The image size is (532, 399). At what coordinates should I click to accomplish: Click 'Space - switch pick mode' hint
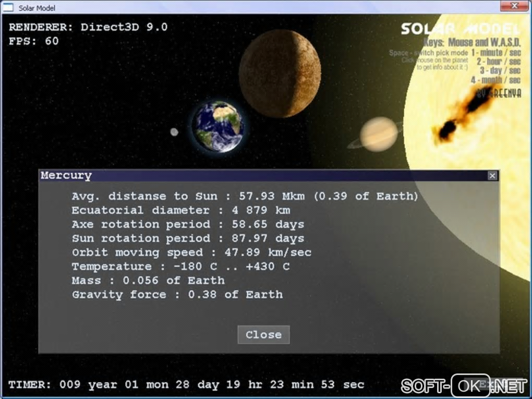point(429,53)
